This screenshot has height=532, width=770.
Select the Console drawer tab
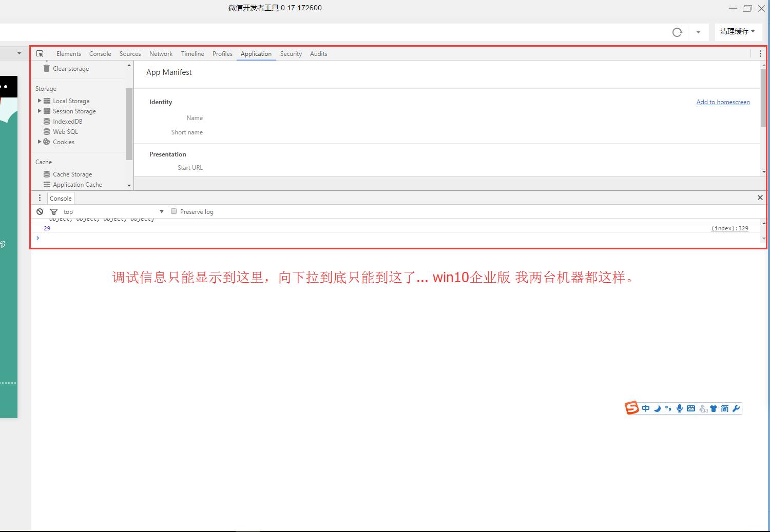tap(61, 198)
